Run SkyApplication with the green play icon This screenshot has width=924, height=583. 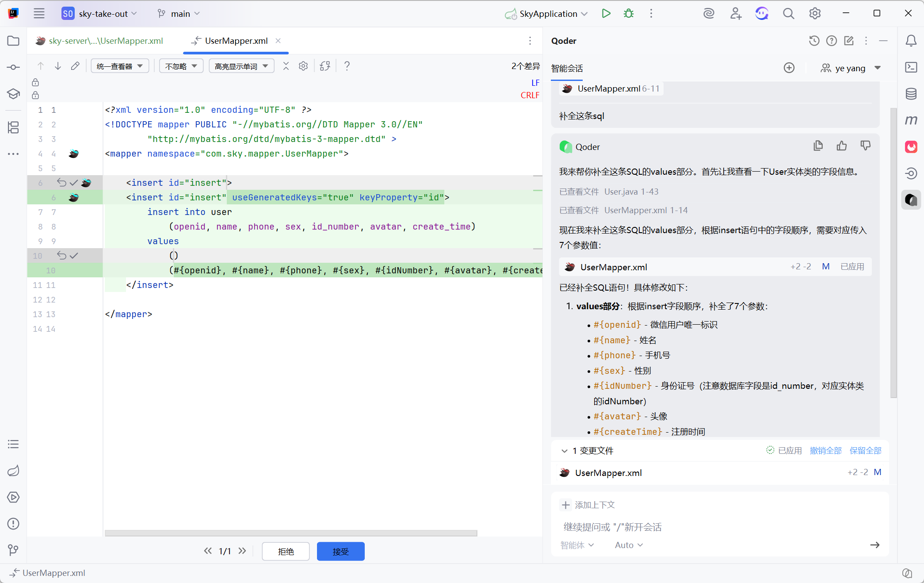(606, 14)
